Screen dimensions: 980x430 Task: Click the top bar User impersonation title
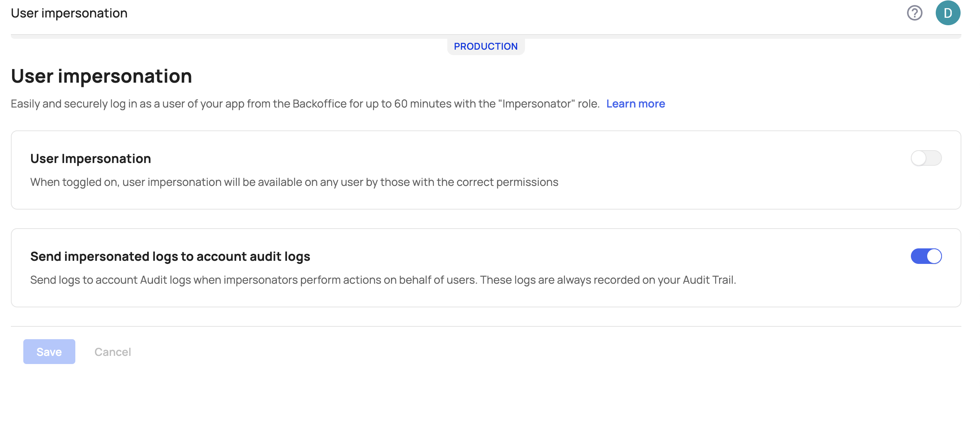click(69, 13)
